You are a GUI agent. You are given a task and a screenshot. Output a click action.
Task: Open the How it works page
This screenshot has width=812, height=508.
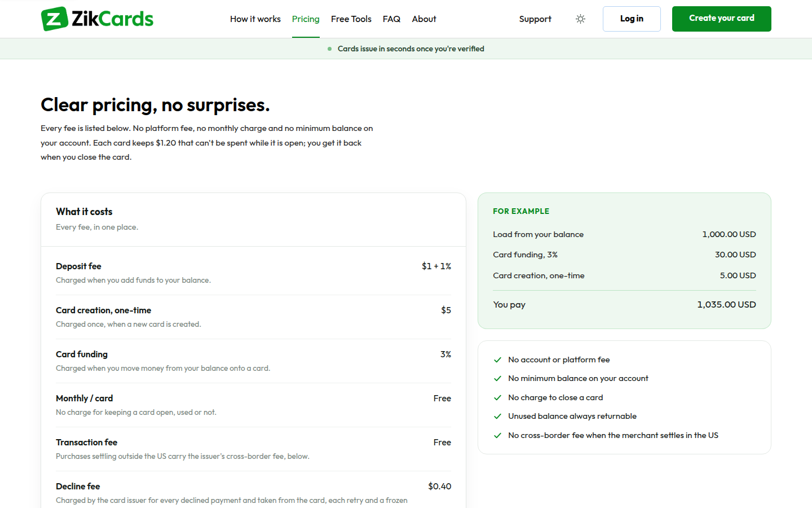(x=255, y=19)
